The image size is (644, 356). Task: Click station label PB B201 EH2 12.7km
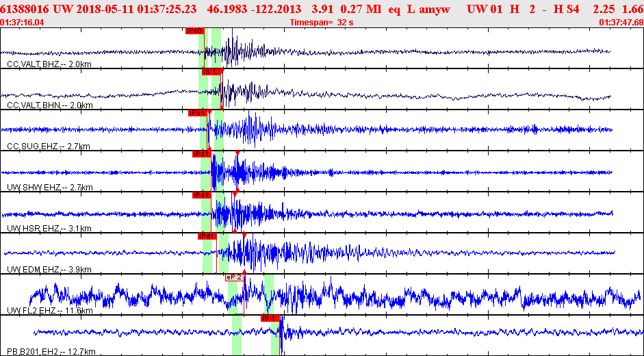[x=51, y=352]
